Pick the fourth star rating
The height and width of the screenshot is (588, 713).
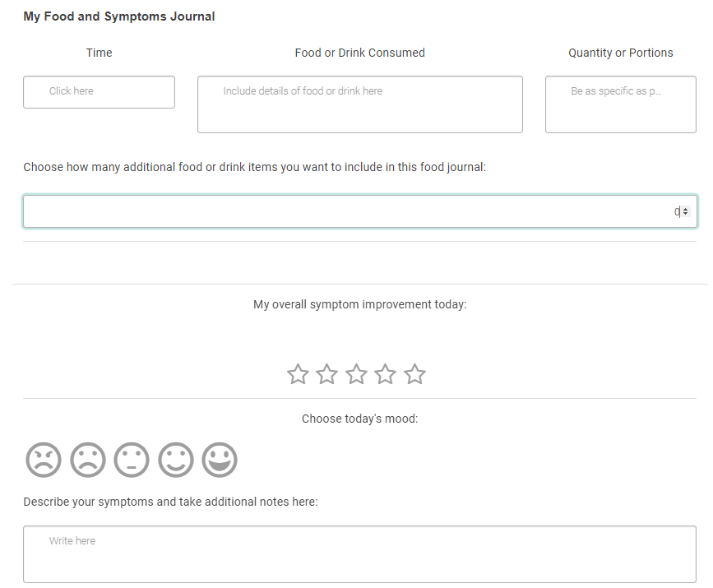(x=386, y=375)
